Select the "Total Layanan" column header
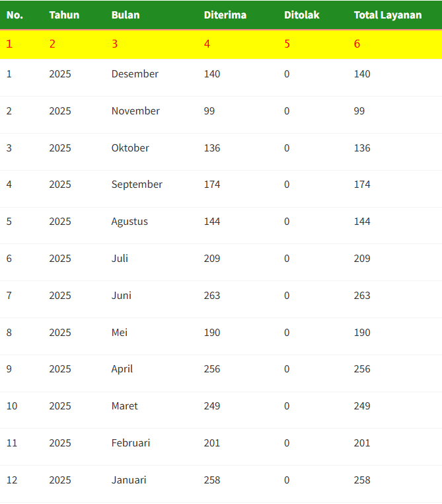 point(388,15)
